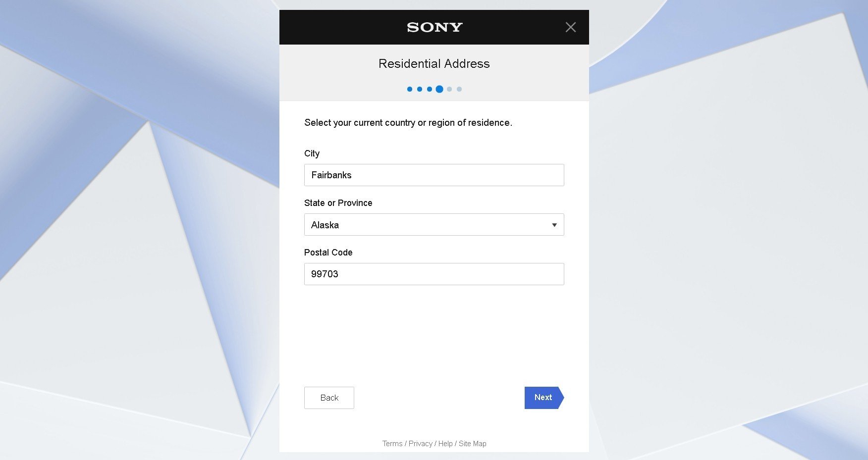Click the last faded progress dot
Viewport: 868px width, 460px height.
click(x=459, y=89)
